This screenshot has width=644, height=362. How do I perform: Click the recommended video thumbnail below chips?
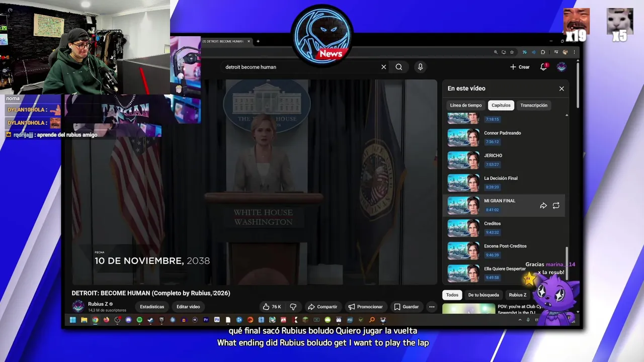(469, 308)
